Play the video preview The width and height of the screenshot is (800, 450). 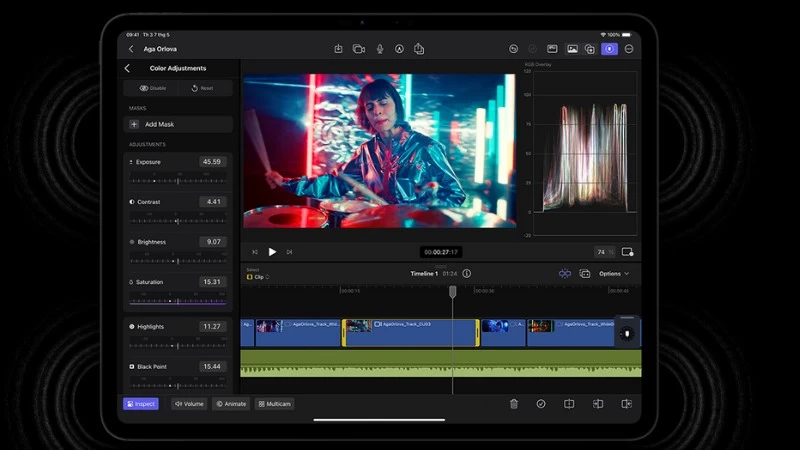click(272, 252)
